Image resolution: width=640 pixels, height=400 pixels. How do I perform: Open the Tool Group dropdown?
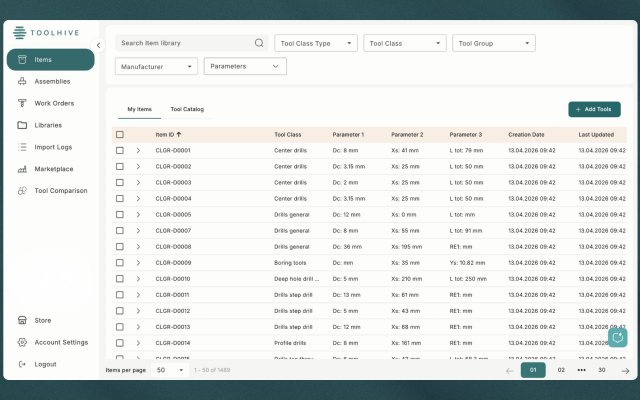[x=494, y=43]
